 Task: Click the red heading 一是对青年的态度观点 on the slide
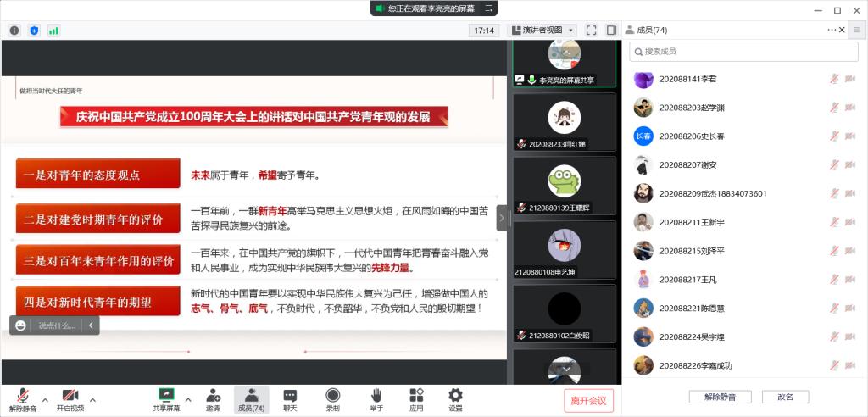click(98, 174)
